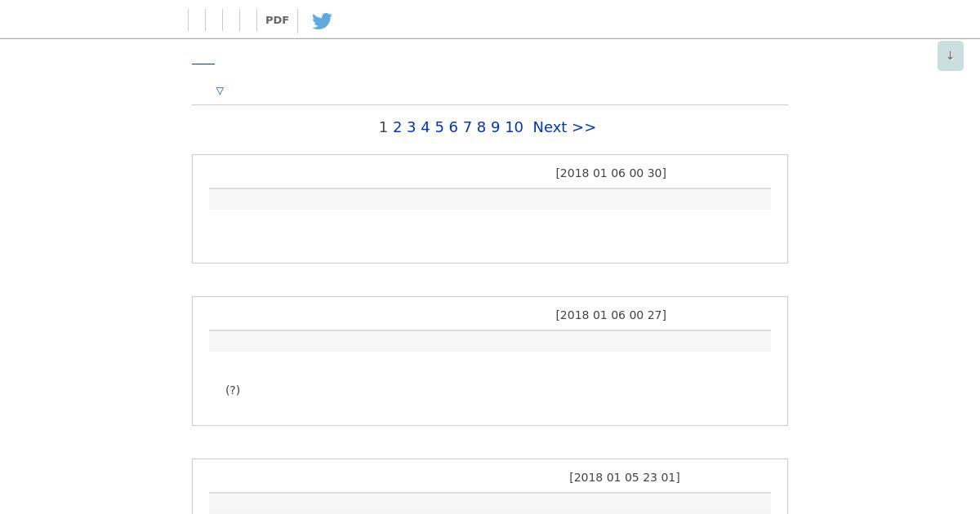The width and height of the screenshot is (980, 514).
Task: Jump down with the arrow button
Action: tap(951, 55)
